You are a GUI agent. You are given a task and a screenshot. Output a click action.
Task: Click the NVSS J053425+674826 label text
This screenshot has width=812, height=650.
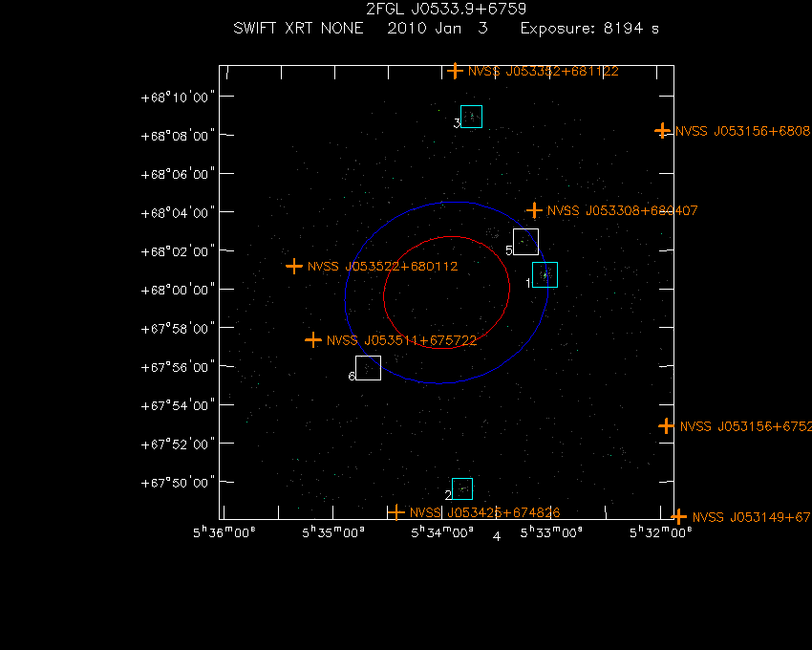pos(484,512)
